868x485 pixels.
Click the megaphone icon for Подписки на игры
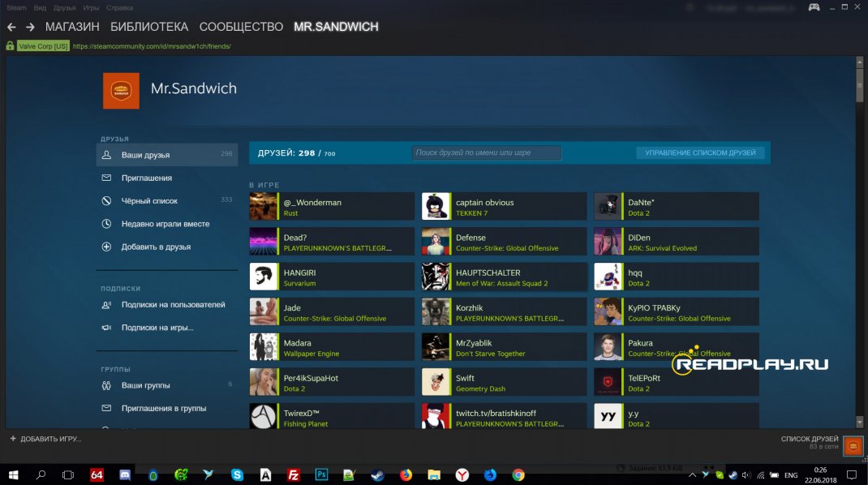106,327
